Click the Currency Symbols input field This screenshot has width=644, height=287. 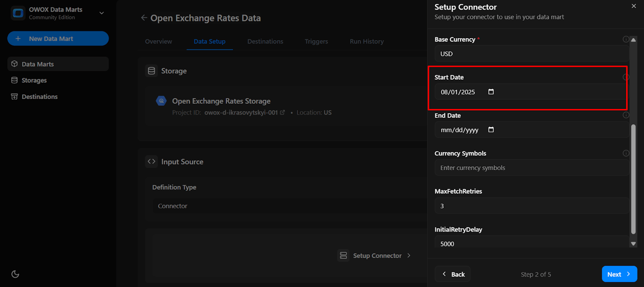coord(532,168)
